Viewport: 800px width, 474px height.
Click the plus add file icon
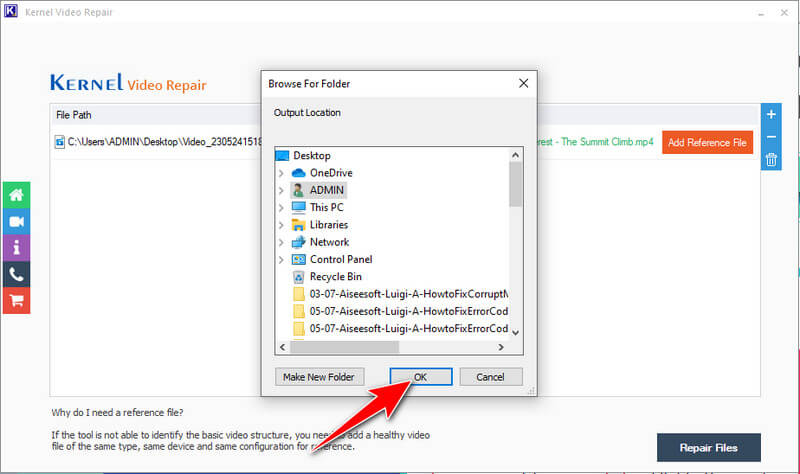[771, 114]
